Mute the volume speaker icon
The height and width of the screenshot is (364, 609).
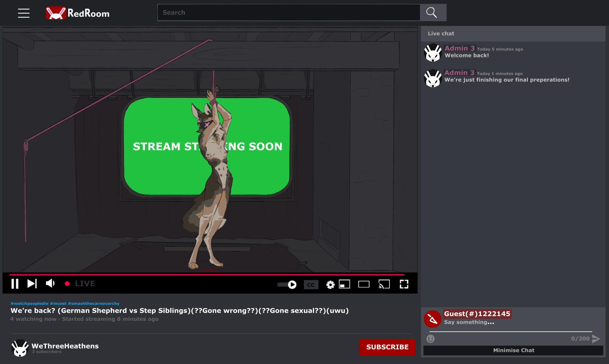point(50,283)
